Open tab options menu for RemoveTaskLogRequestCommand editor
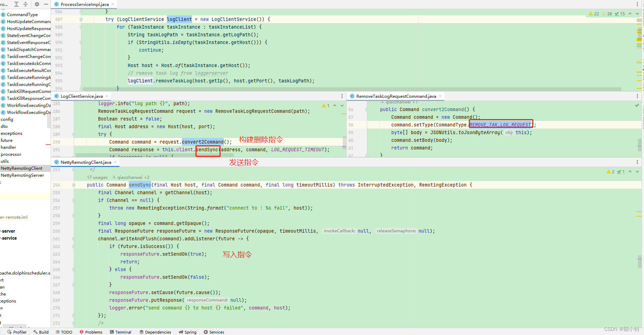The width and height of the screenshot is (644, 335). pyautogui.click(x=637, y=96)
